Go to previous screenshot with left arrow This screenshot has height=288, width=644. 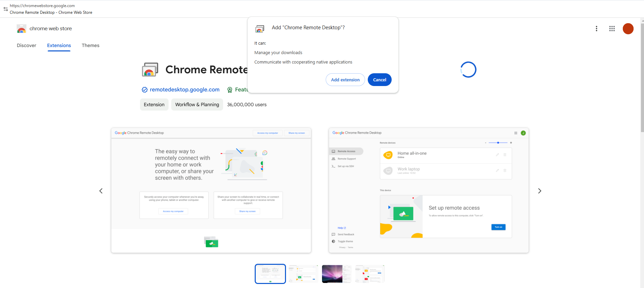pos(101,191)
